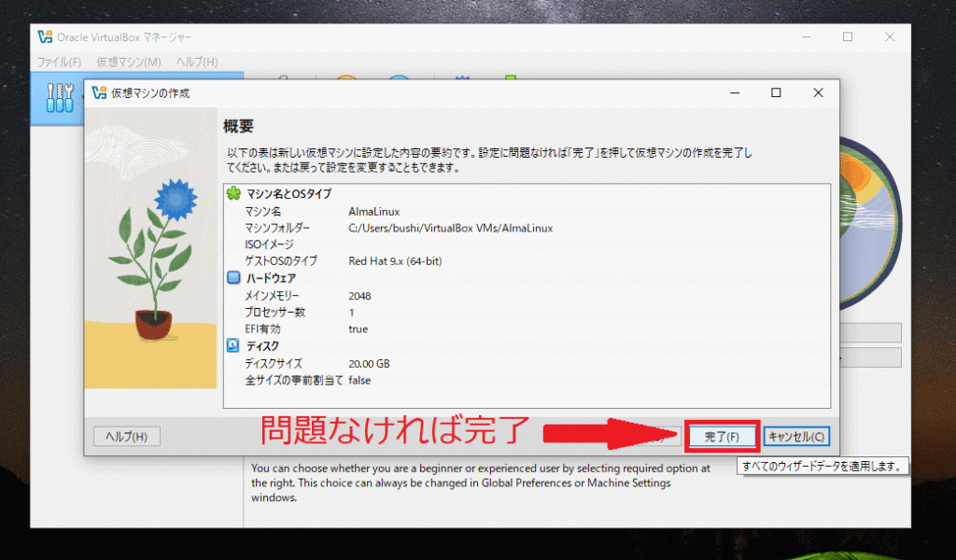Click the EFI value true
The width and height of the screenshot is (956, 560).
358,329
